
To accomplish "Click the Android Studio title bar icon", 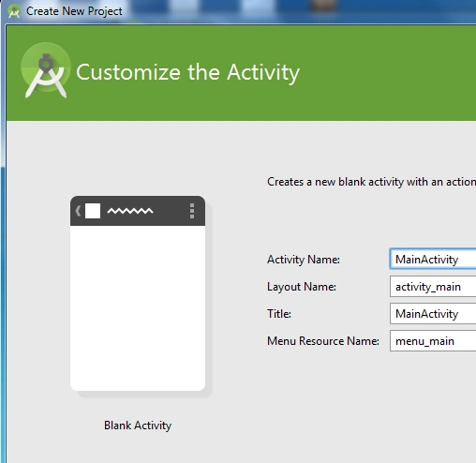I will pos(14,12).
